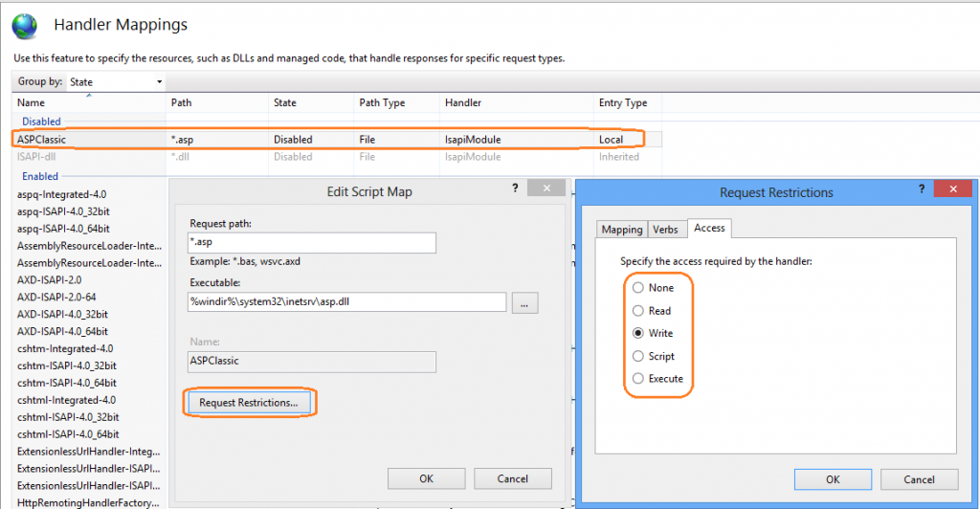Select ExtensionlessUrlHandler-Integ... entry
The height and width of the screenshot is (509, 980).
click(x=88, y=452)
